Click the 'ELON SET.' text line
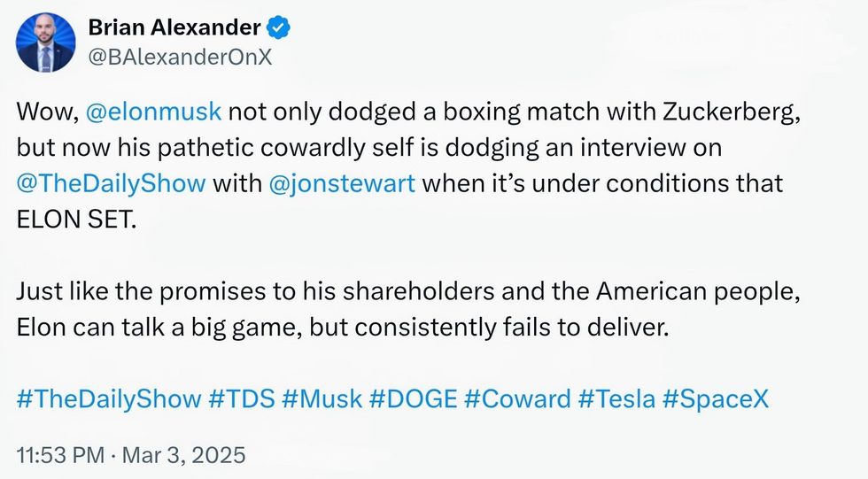 78,220
